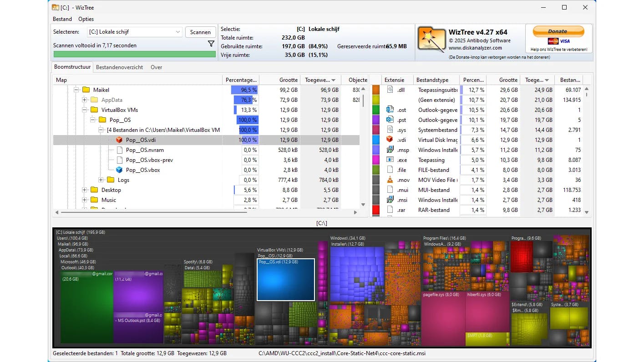
Task: Open the Bestand menu
Action: (x=62, y=19)
